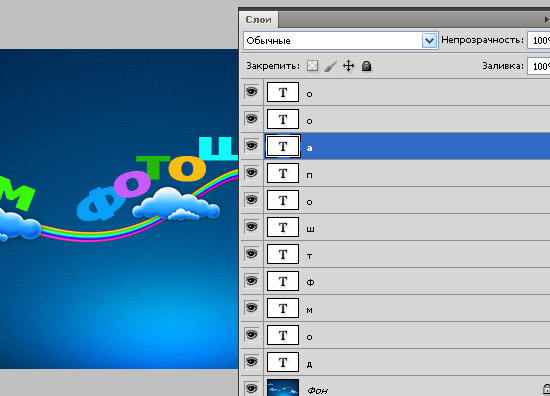
Task: Hide the о layer directly above а
Action: (x=251, y=119)
